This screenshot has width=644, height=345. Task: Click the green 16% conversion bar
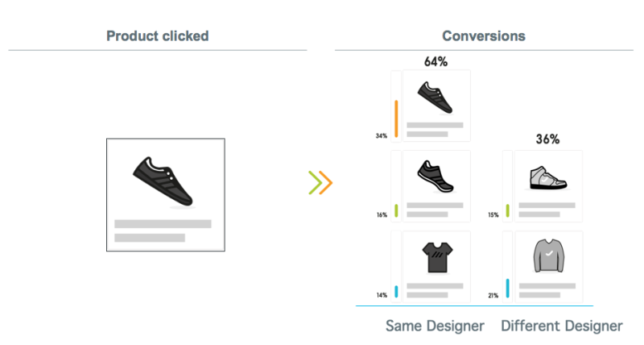[396, 211]
